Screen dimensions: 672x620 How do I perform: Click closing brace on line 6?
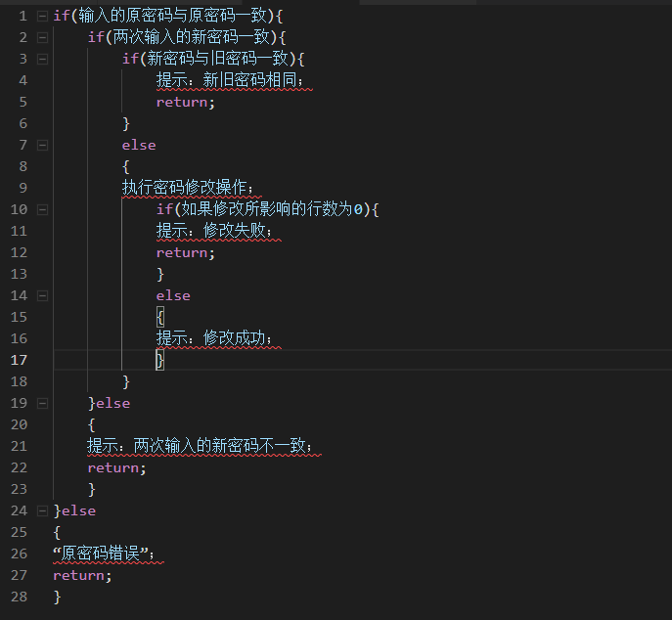tap(126, 124)
